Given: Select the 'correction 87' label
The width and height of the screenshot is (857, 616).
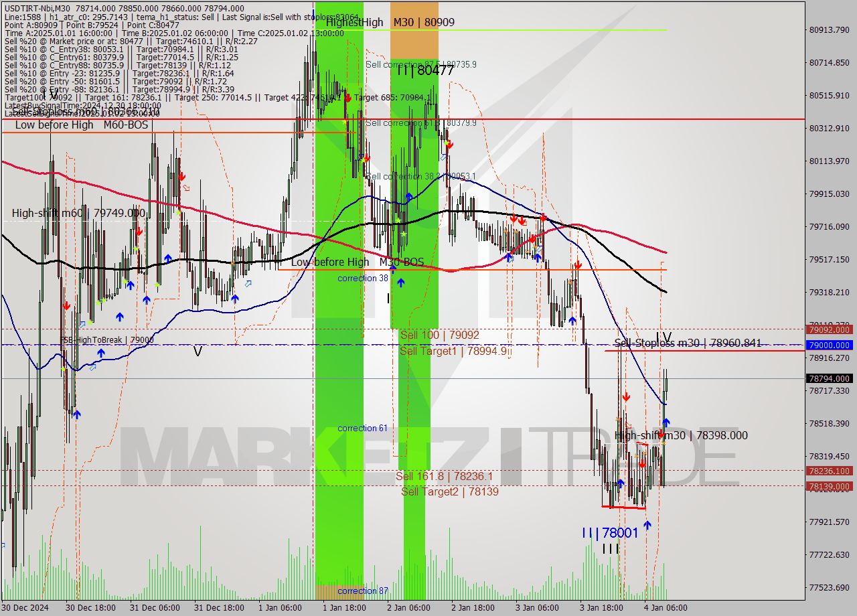Looking at the screenshot, I should point(363,591).
